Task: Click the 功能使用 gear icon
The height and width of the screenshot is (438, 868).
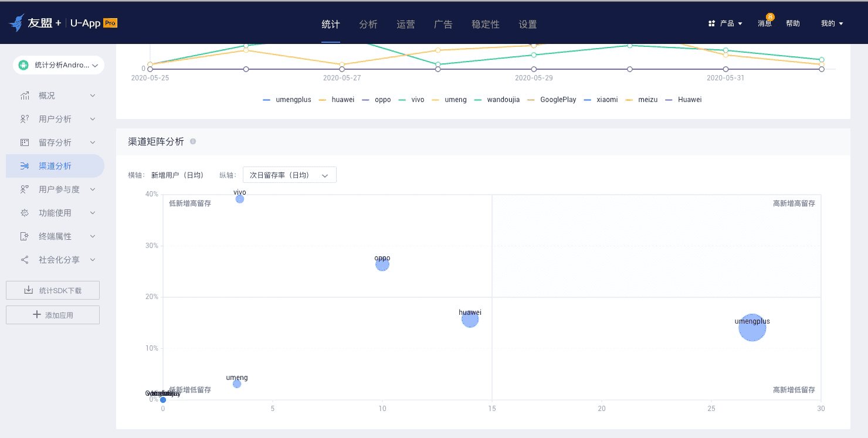Action: pos(25,213)
